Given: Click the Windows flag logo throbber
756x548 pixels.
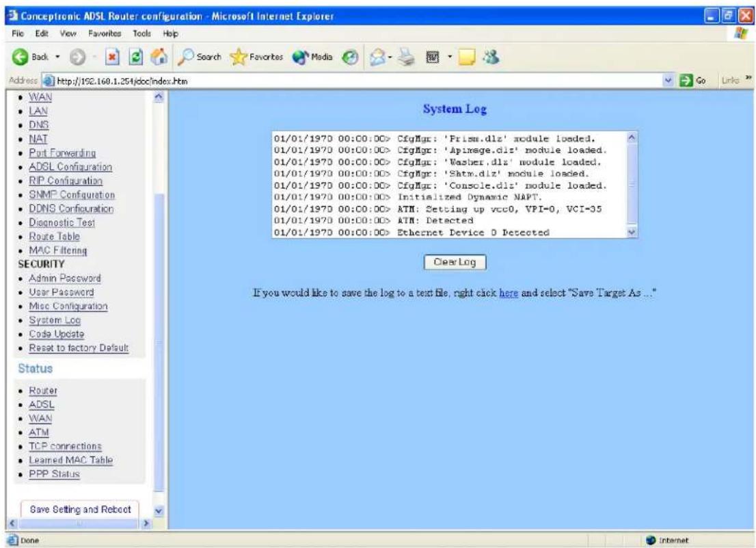Looking at the screenshot, I should pyautogui.click(x=740, y=34).
